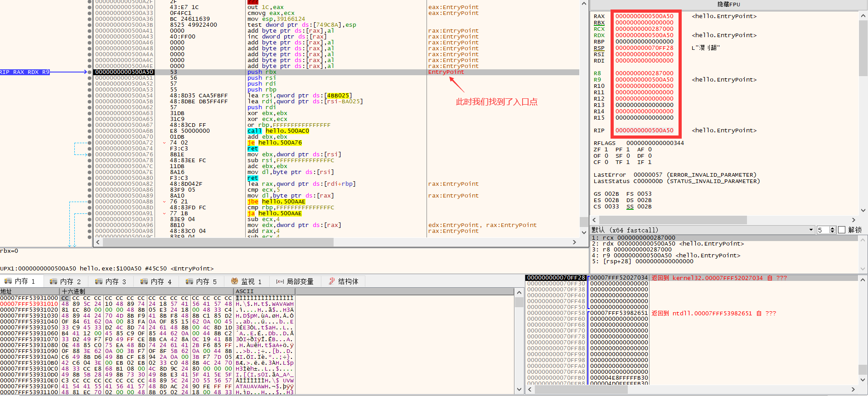Toggle breakpoint dot at address 0000000000500A6B

point(89,131)
